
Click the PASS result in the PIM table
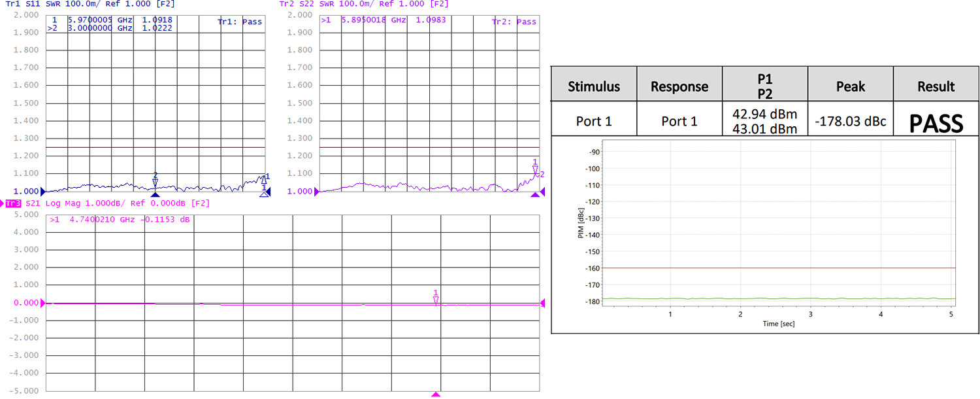click(936, 122)
